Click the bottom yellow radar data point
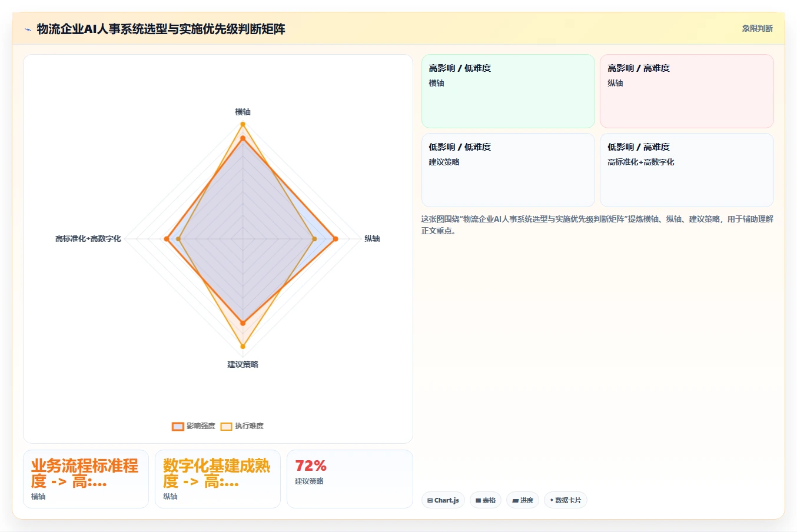The height and width of the screenshot is (532, 797). click(x=243, y=347)
